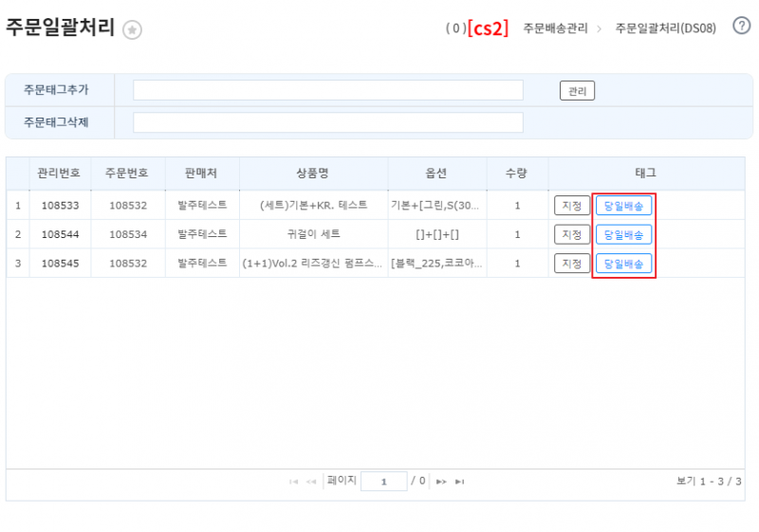The height and width of the screenshot is (532, 759).
Task: Click the (0) counter in header
Action: click(456, 28)
